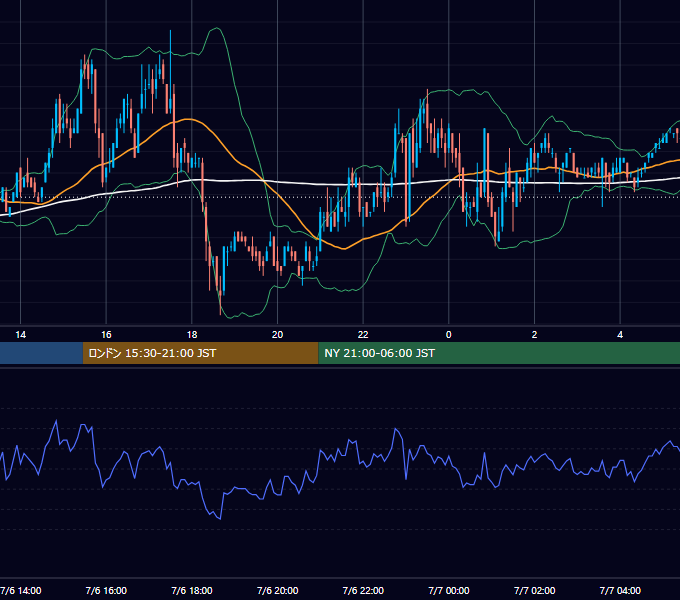The width and height of the screenshot is (680, 600).
Task: Click the 18 hour axis label
Action: [x=192, y=335]
